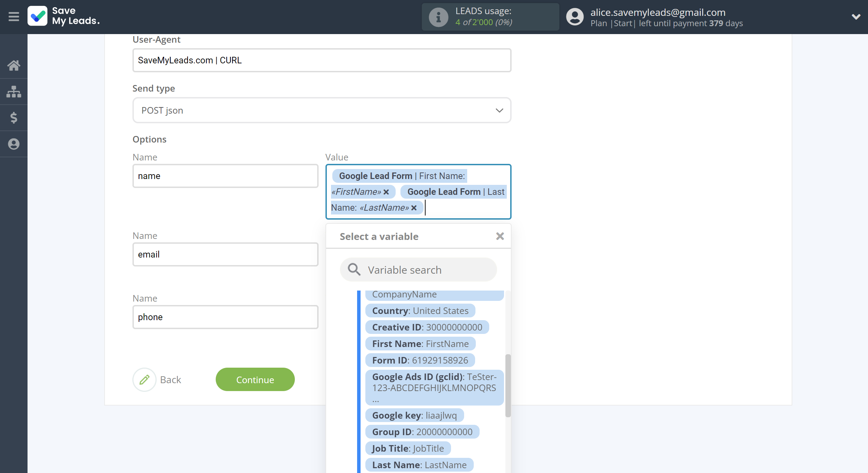Image resolution: width=868 pixels, height=473 pixels.
Task: Click the variable search magnifier icon
Action: click(x=354, y=270)
